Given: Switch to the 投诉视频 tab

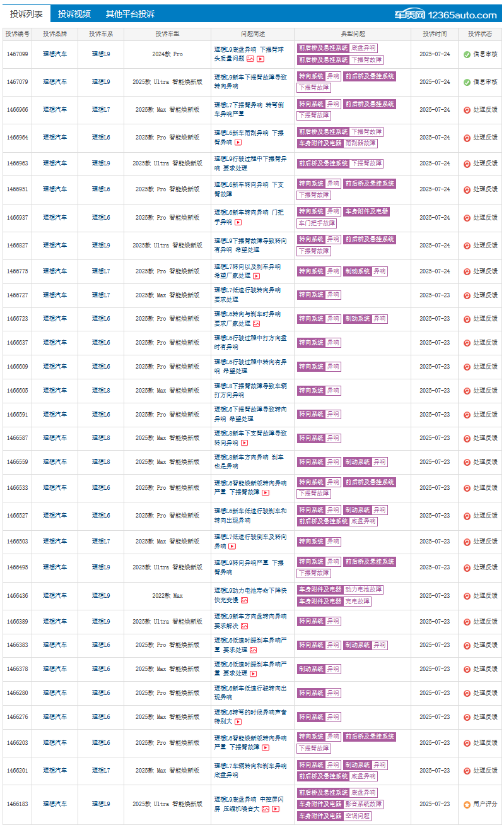Looking at the screenshot, I should 74,14.
